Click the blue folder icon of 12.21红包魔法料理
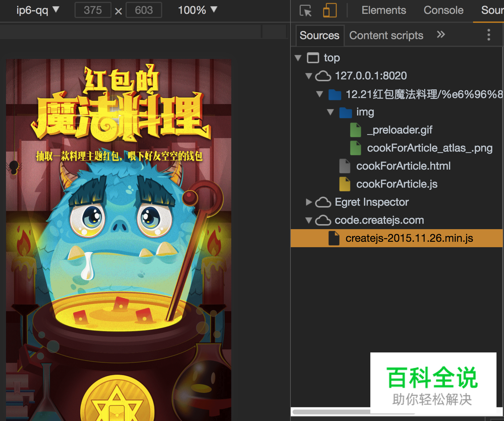The height and width of the screenshot is (421, 504). (335, 94)
